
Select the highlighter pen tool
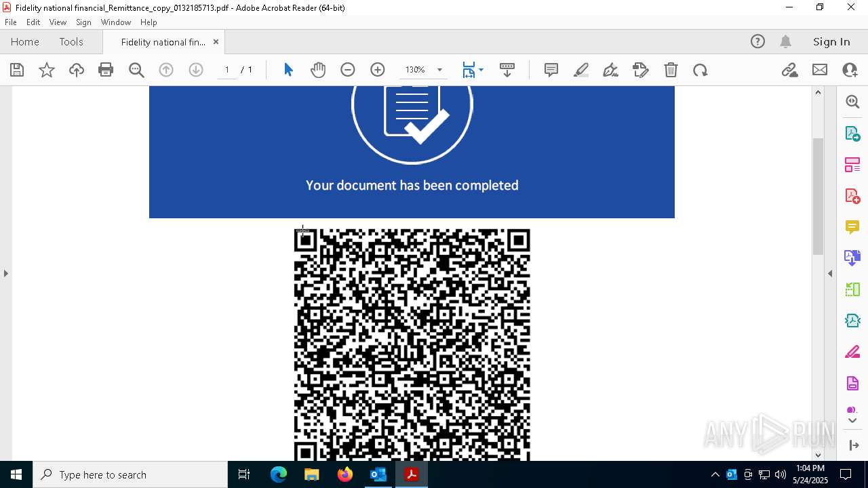click(x=581, y=70)
